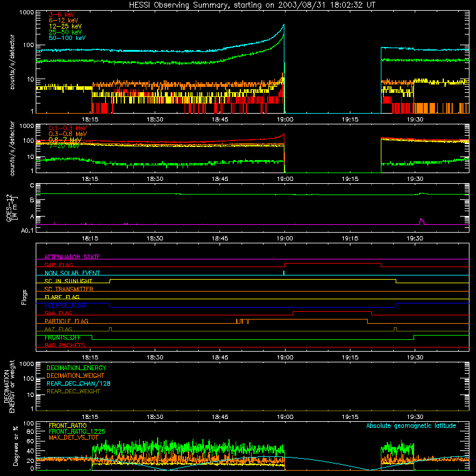Select the Degrees or % axis title
Viewport: 476px width, 476px height.
coord(15,446)
